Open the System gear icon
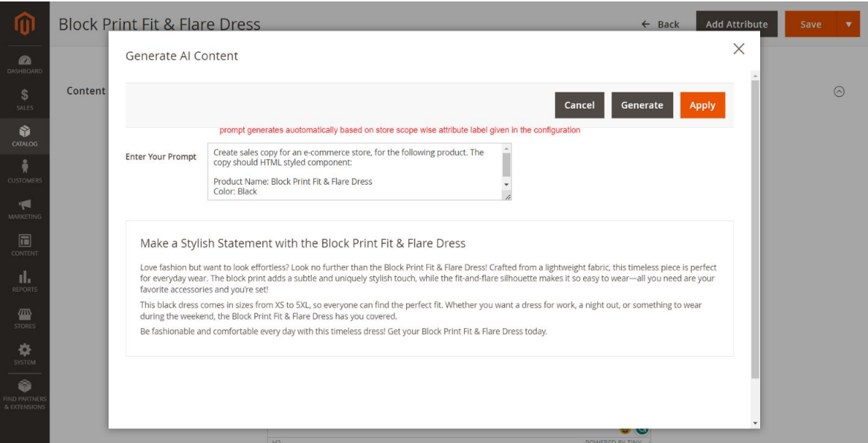Viewport: 868px width, 443px height. [25, 353]
